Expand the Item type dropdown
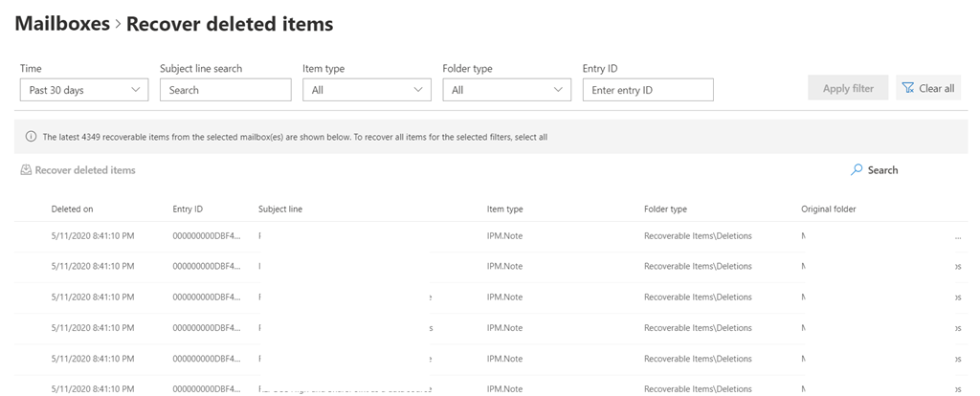 (x=367, y=90)
